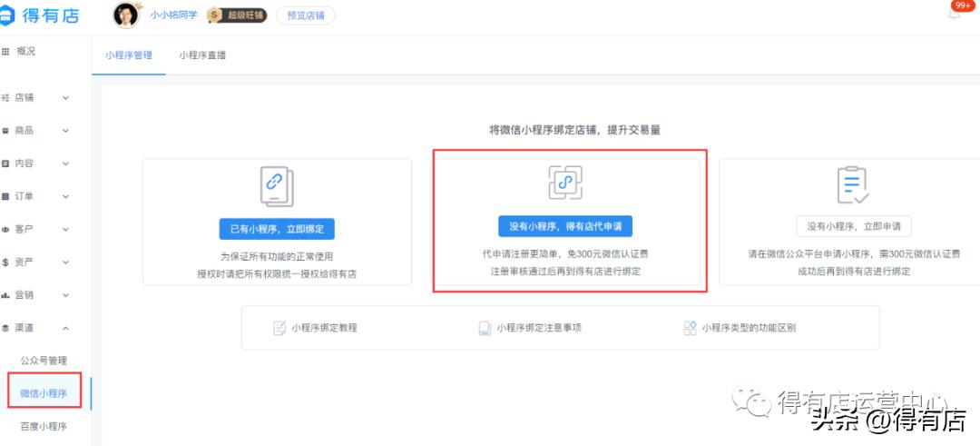Click the username 小小铭同学

click(173, 15)
